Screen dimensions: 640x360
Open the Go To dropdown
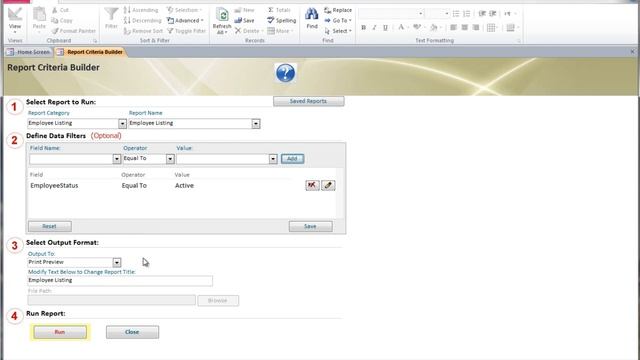[338, 20]
